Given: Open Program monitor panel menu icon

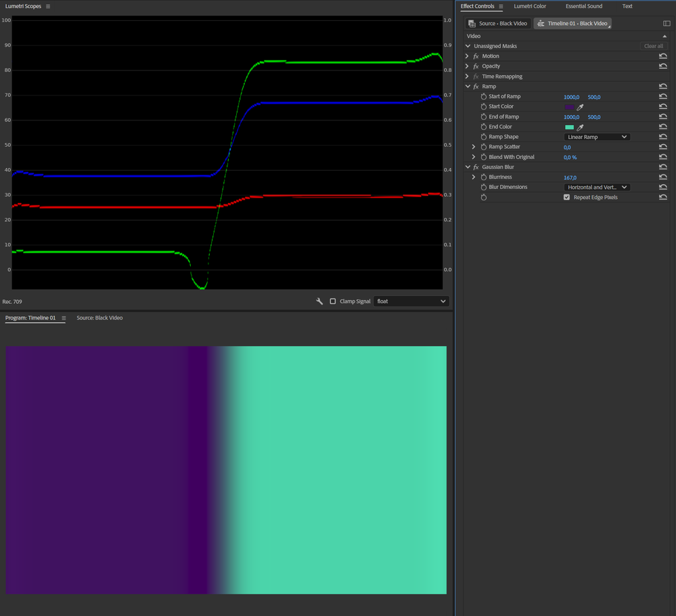Looking at the screenshot, I should point(64,318).
